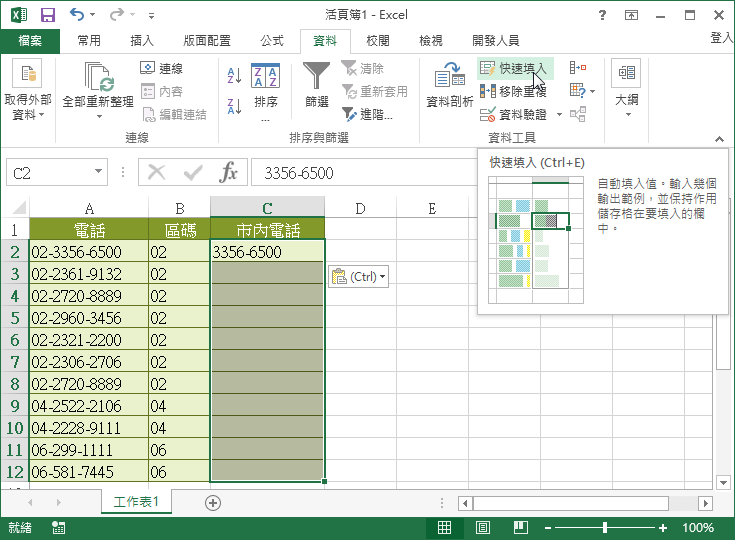735x540 pixels.
Task: Click sort Z to A descending icon
Action: (234, 106)
